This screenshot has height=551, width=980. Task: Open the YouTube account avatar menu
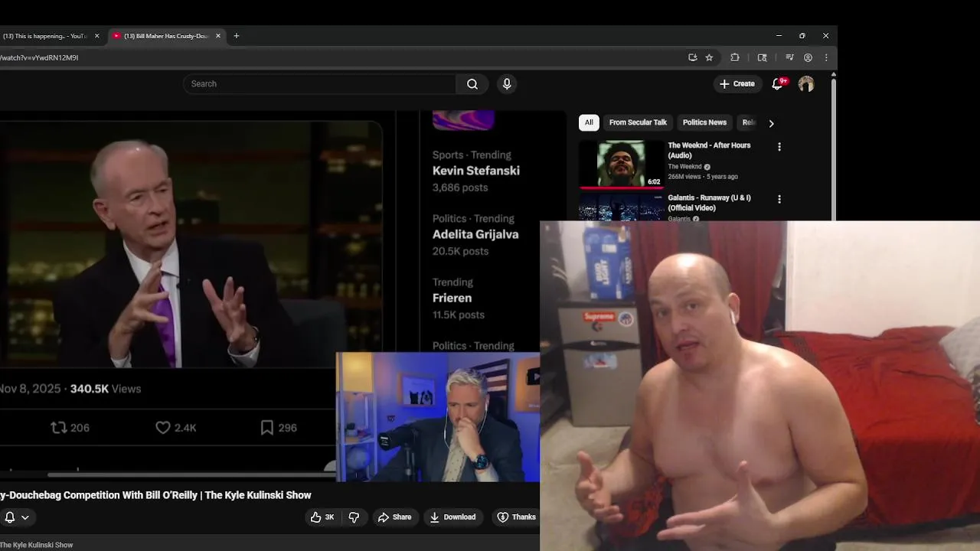[x=806, y=84]
